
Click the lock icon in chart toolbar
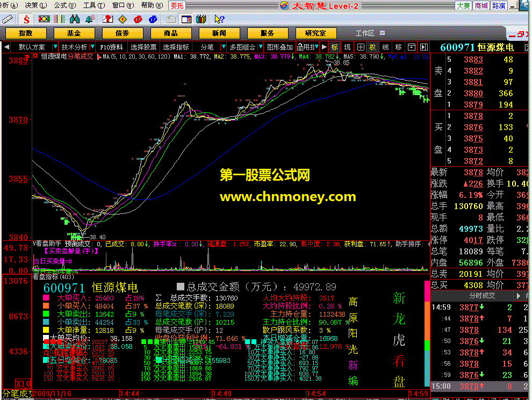[x=300, y=47]
